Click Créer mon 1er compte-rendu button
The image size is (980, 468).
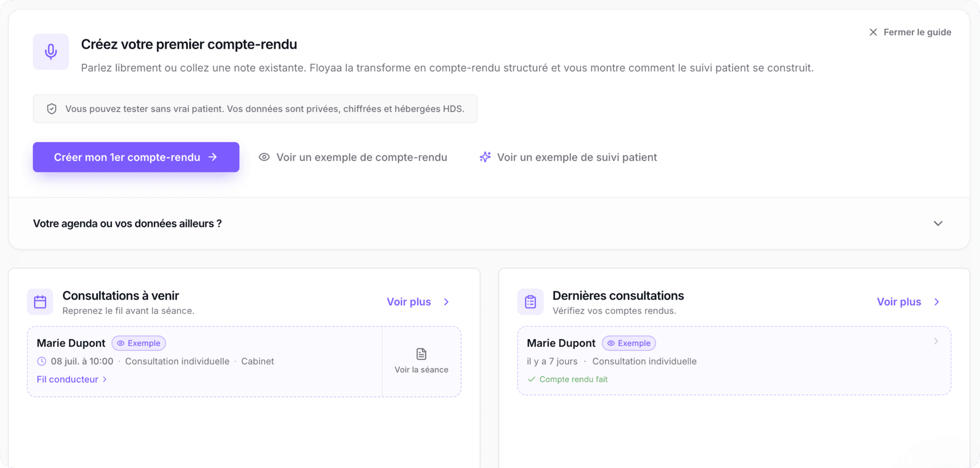136,157
